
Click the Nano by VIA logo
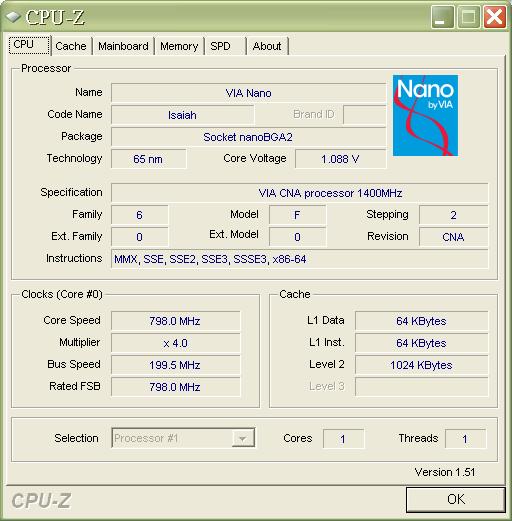pyautogui.click(x=425, y=115)
